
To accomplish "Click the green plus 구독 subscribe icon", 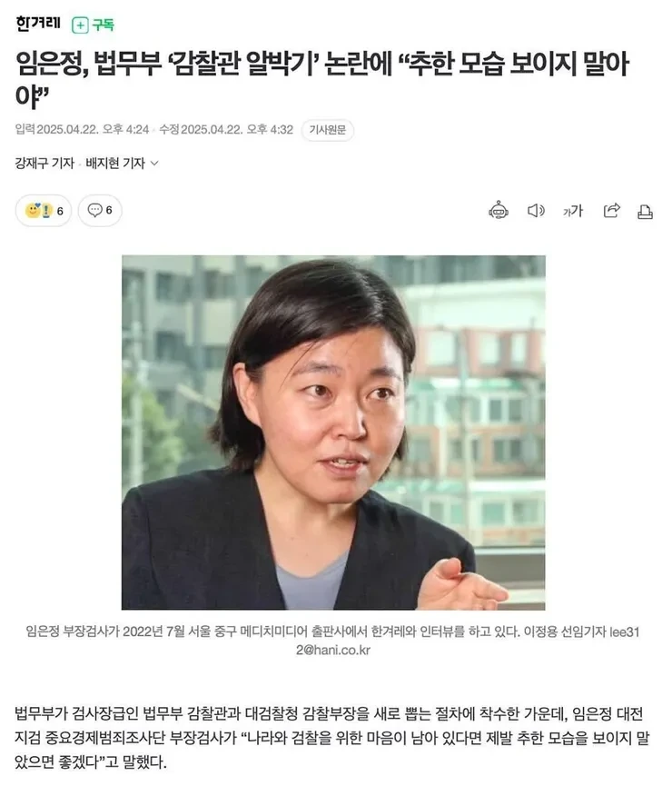I will [x=80, y=25].
